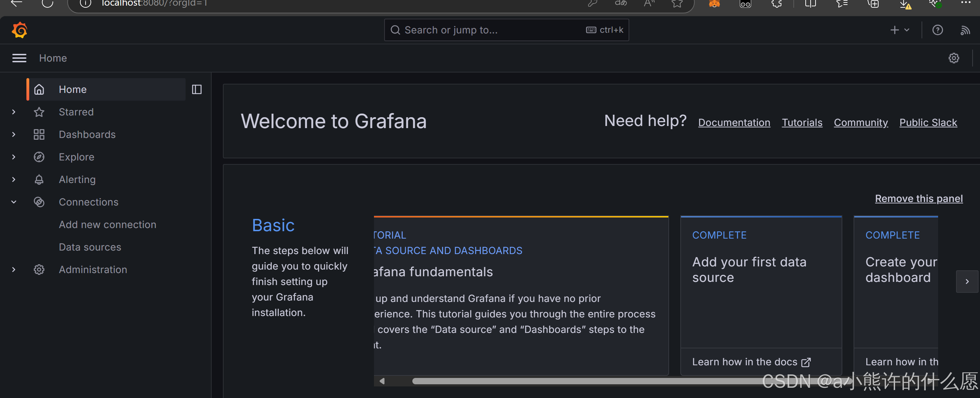Open the news RSS feed icon

tap(965, 30)
